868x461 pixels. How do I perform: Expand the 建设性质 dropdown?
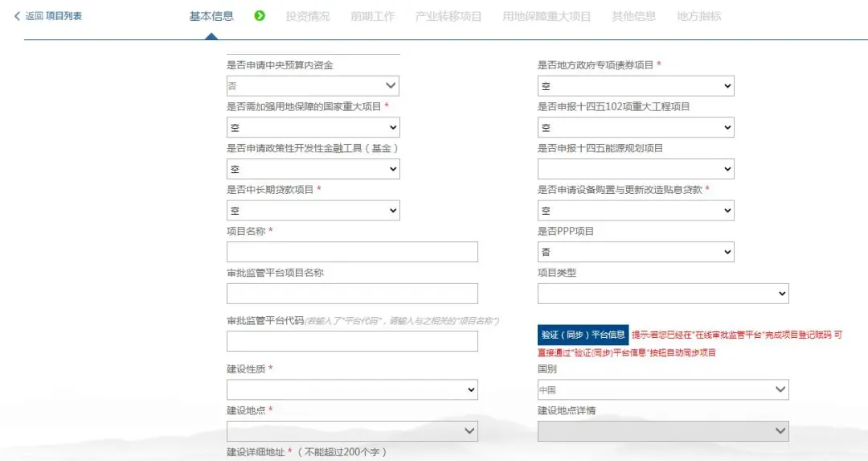[x=352, y=390]
